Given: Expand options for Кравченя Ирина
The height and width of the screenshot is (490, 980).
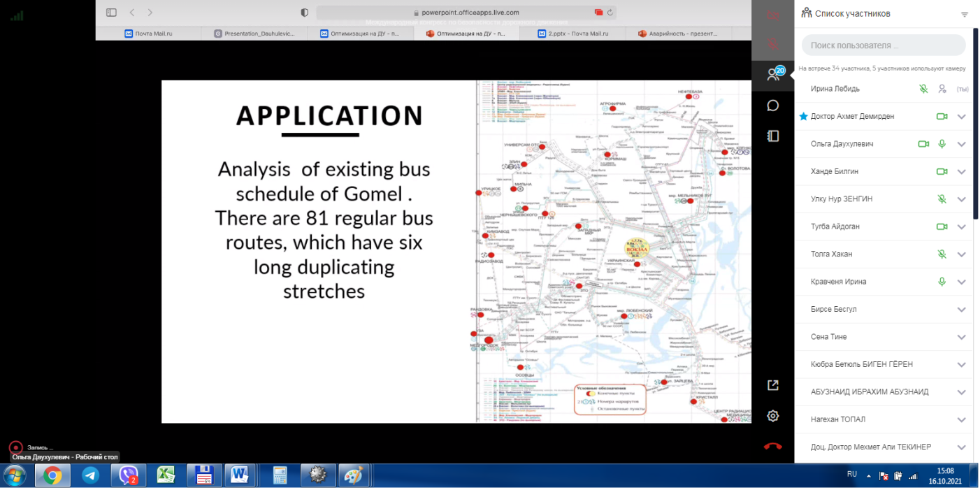Looking at the screenshot, I should pyautogui.click(x=962, y=282).
